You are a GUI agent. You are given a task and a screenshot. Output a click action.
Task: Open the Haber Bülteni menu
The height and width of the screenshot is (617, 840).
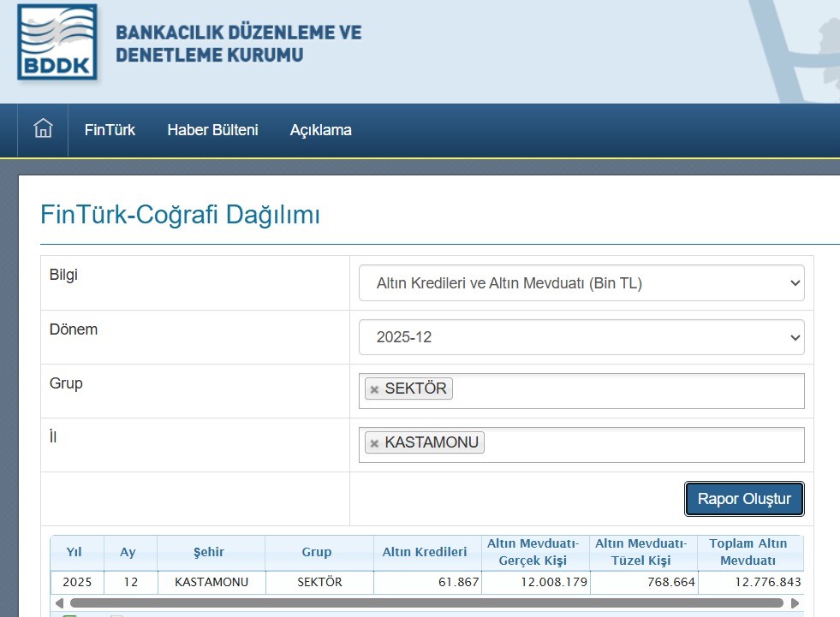212,130
